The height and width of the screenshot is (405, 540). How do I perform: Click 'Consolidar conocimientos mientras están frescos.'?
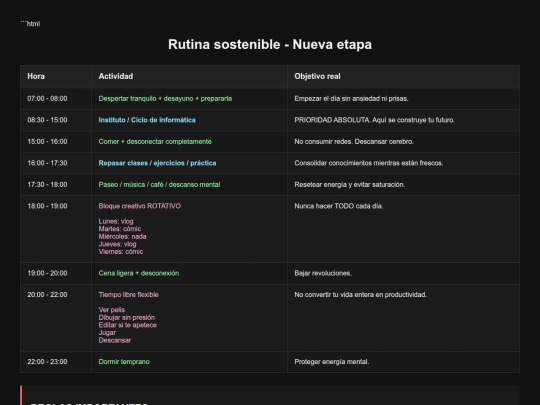coord(368,163)
